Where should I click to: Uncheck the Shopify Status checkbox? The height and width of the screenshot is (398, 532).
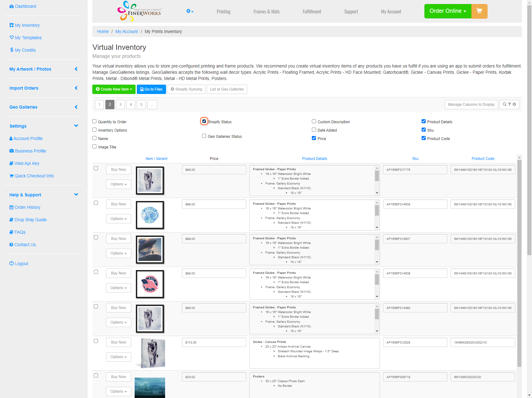[x=204, y=121]
